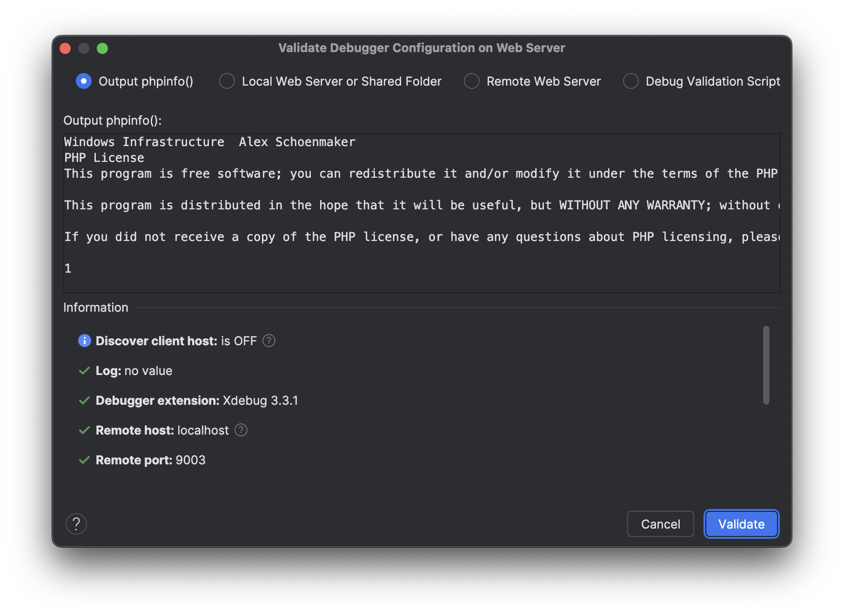
Task: Open dialog help with the bottom-left question mark
Action: (76, 524)
